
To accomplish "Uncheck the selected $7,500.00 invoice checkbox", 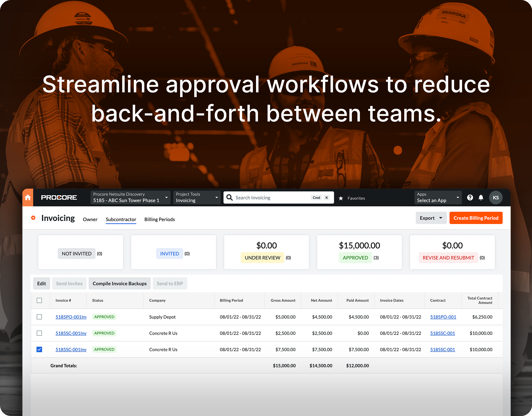I will click(x=39, y=349).
